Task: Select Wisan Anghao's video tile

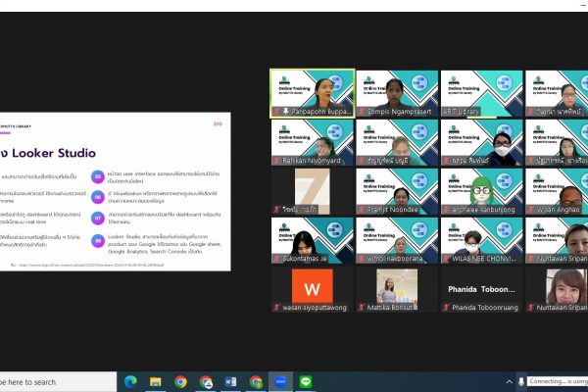Action: point(557,191)
